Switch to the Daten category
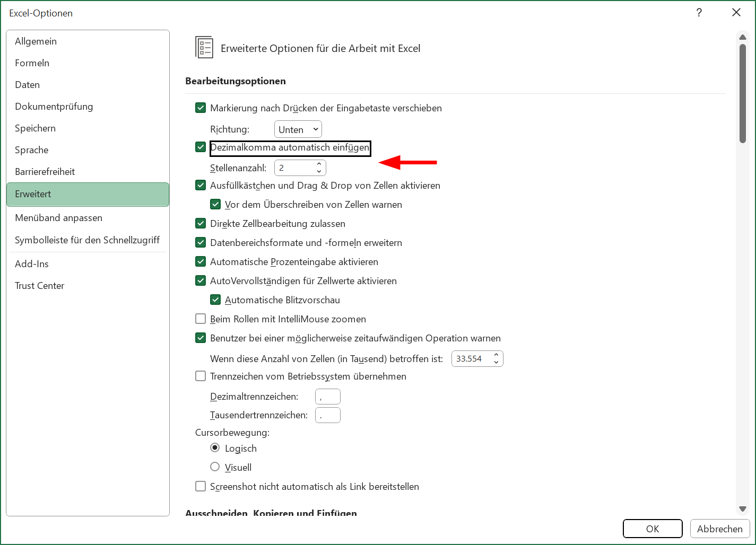 (88, 85)
